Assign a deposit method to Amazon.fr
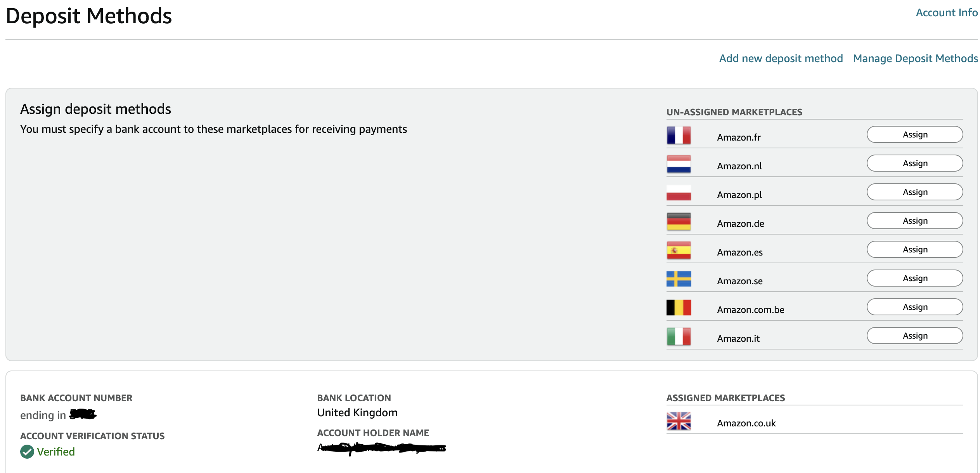The image size is (980, 473). click(x=915, y=134)
